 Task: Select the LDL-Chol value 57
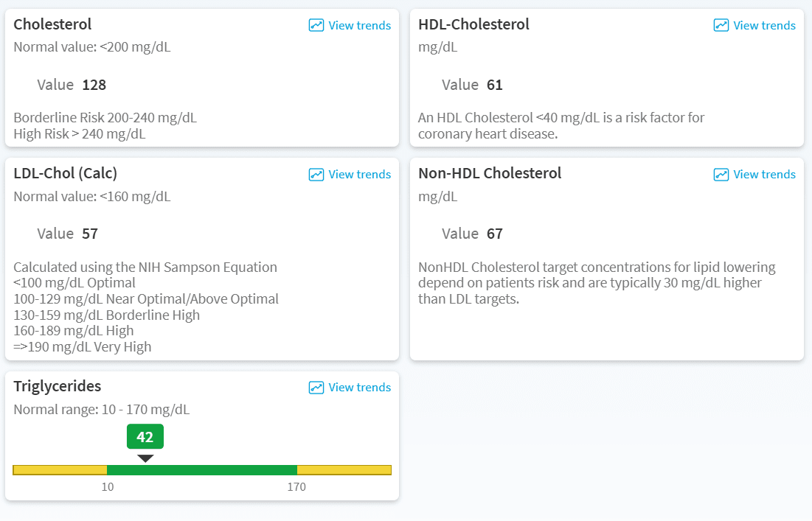90,234
